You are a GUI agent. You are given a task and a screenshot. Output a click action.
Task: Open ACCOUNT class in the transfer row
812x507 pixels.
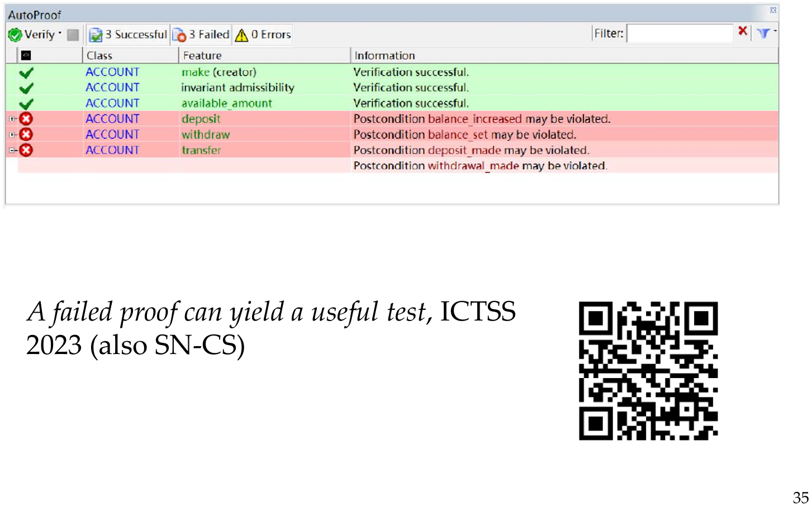[x=112, y=150]
